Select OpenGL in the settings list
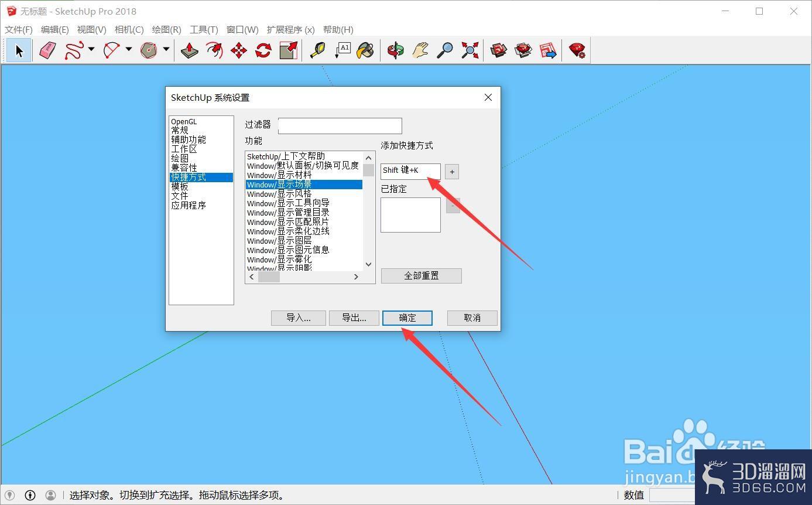 pos(184,121)
